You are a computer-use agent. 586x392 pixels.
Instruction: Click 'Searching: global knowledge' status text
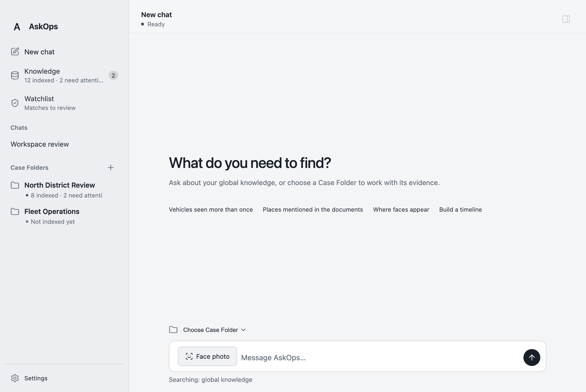(210, 380)
